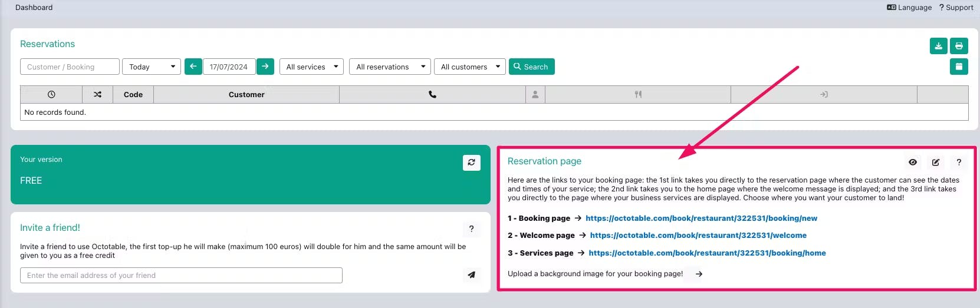Click the Reservations heading
This screenshot has height=308, width=980.
[48, 44]
